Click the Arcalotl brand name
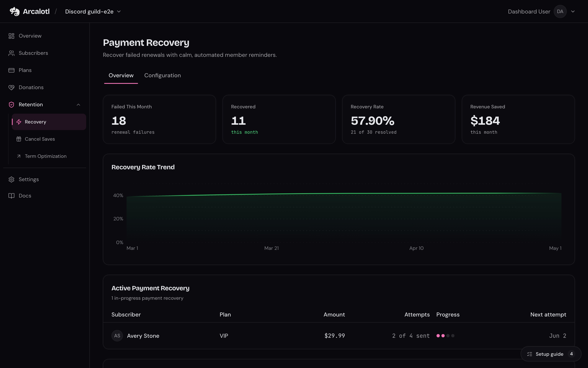 [36, 11]
